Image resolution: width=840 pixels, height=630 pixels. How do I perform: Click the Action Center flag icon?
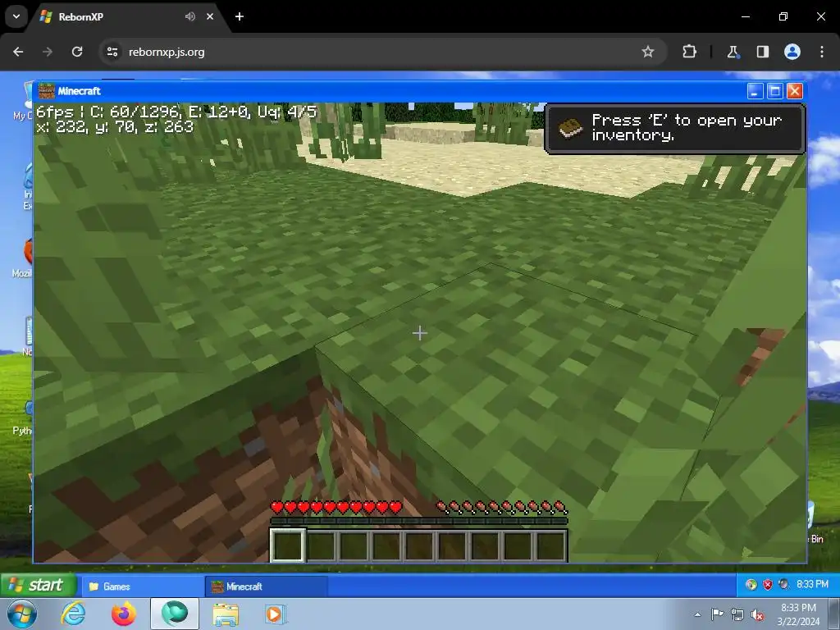point(717,614)
